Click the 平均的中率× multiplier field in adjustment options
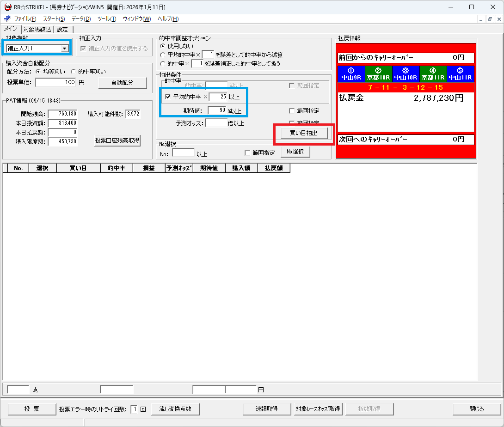The width and height of the screenshot is (504, 427). 208,55
